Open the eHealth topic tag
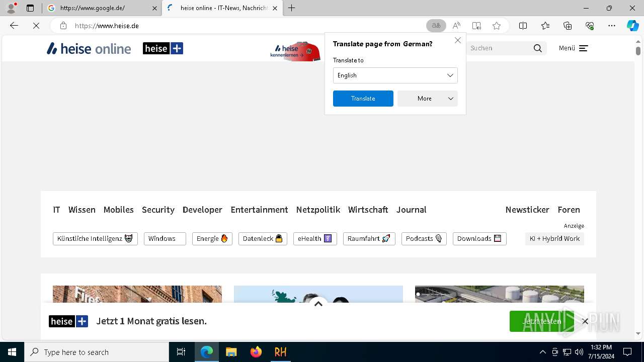The height and width of the screenshot is (362, 644). 315,239
